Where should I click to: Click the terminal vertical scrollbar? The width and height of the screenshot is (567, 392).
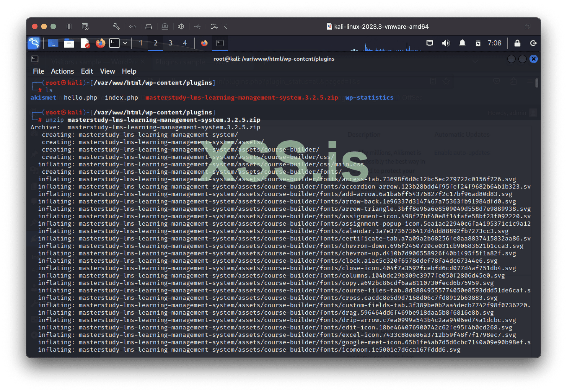coord(537,83)
